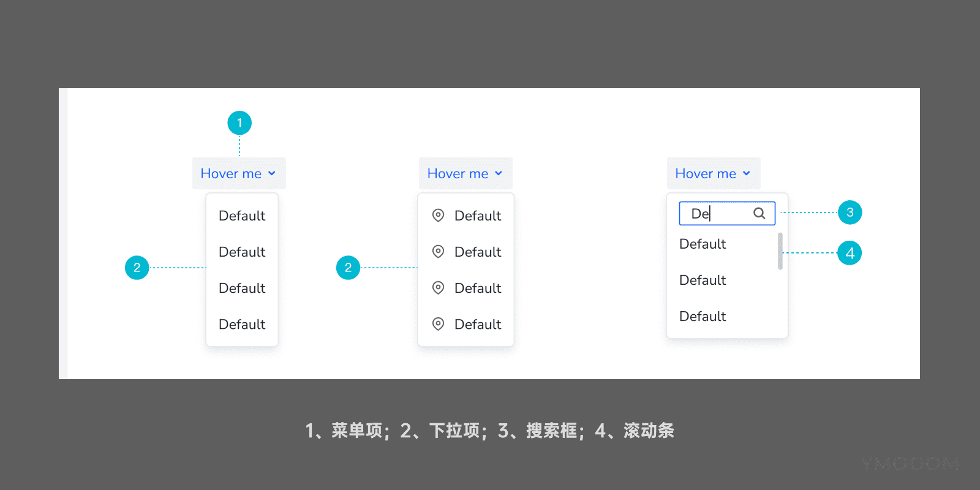The height and width of the screenshot is (490, 980).
Task: Choose the bottom Default label in the pin-icon menu
Action: (x=478, y=324)
